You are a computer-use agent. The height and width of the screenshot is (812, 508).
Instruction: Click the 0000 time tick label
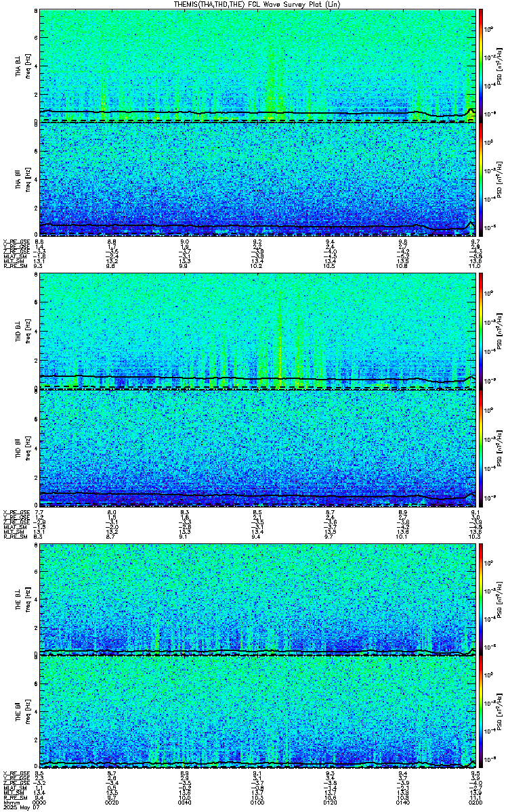tap(40, 803)
